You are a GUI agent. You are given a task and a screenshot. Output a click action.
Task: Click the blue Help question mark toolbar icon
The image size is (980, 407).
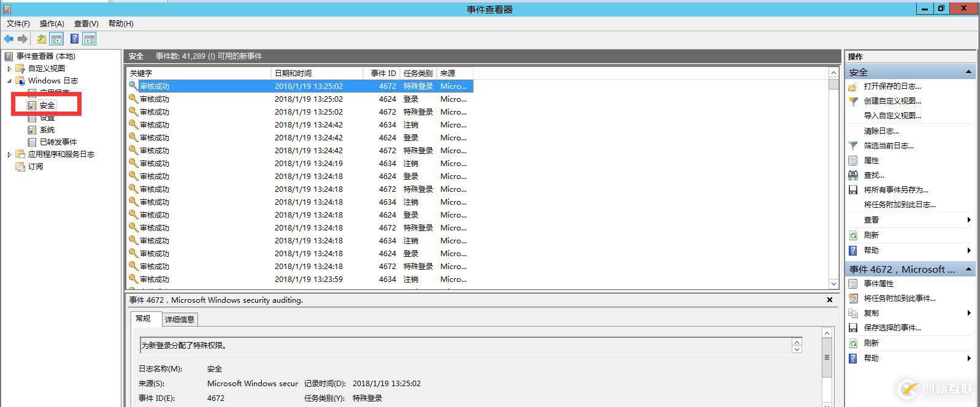[x=74, y=39]
